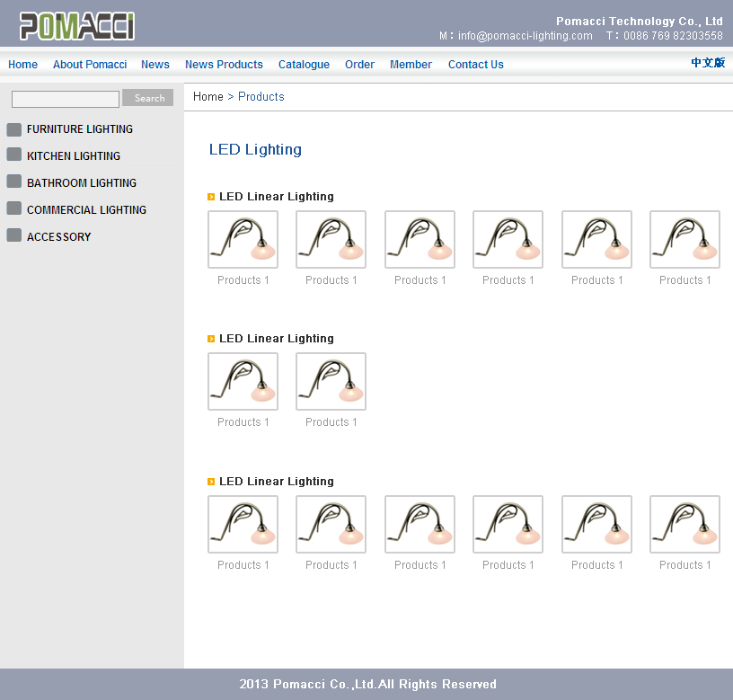Click the gray square icon beside Furniture Lighting
This screenshot has width=733, height=700.
(x=13, y=128)
